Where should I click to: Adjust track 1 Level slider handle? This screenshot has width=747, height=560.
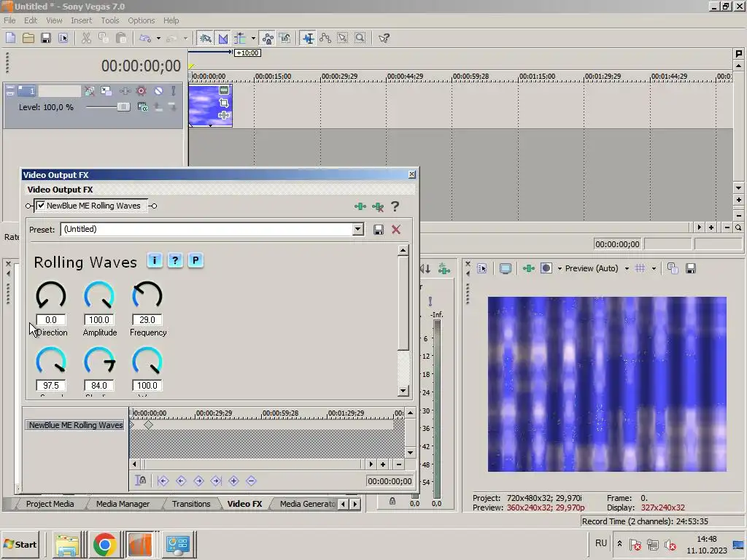coord(123,107)
